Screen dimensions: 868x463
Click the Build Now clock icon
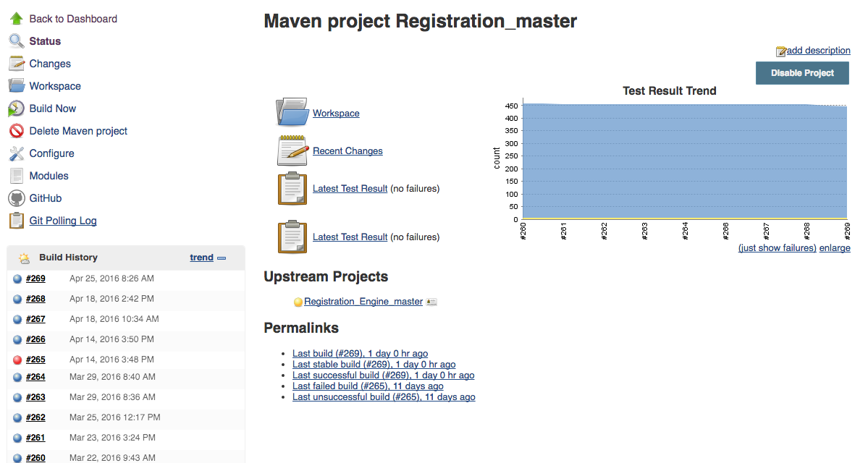point(16,109)
